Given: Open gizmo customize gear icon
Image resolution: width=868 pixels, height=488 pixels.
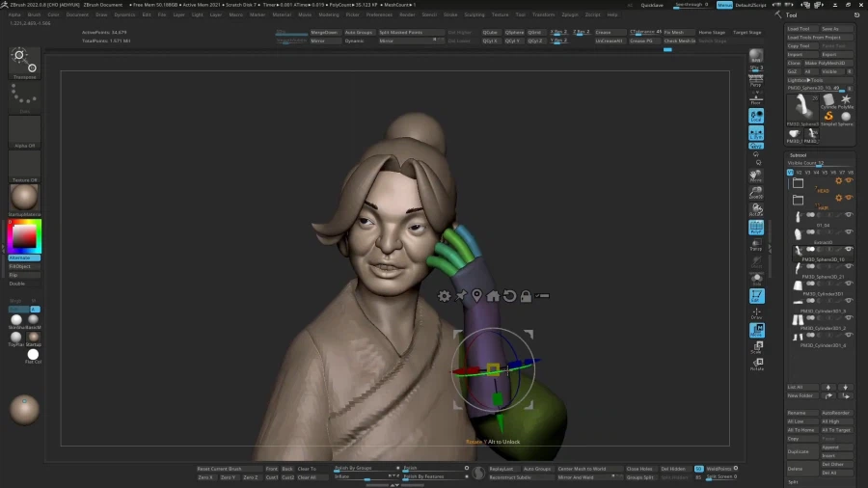Looking at the screenshot, I should (x=444, y=296).
